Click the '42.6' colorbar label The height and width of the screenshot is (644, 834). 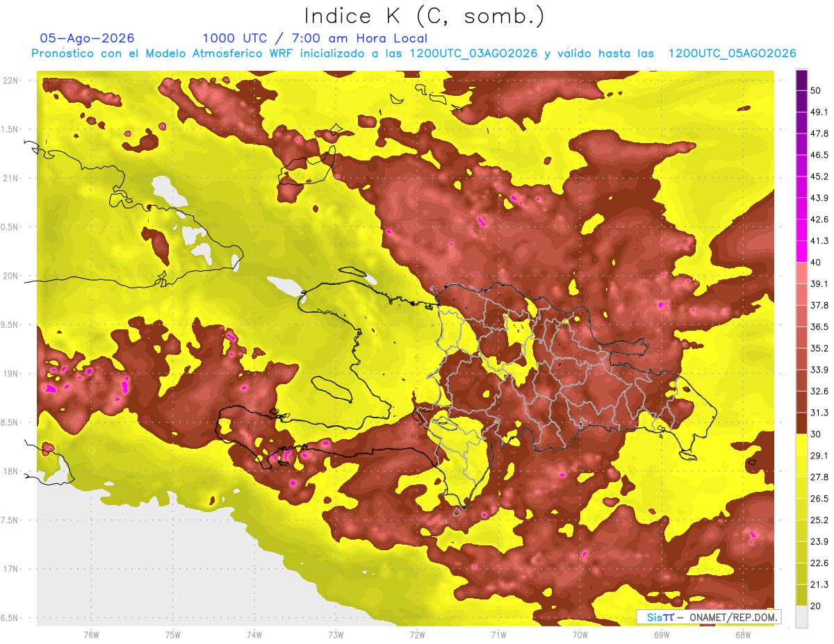coord(819,220)
